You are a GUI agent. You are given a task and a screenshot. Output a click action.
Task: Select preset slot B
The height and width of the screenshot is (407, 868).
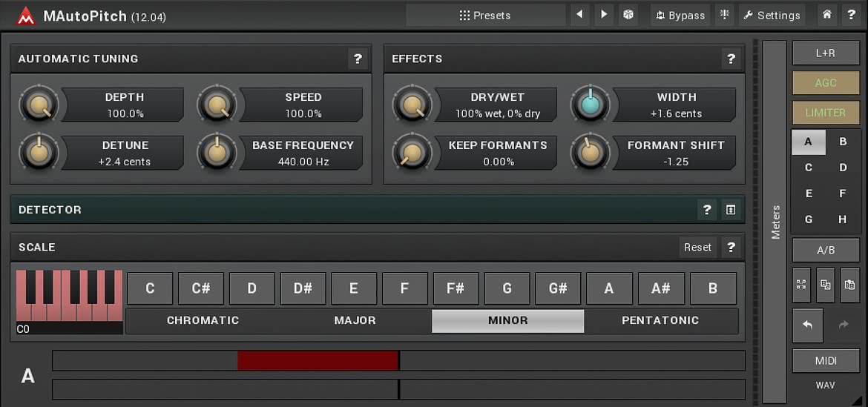pyautogui.click(x=843, y=142)
